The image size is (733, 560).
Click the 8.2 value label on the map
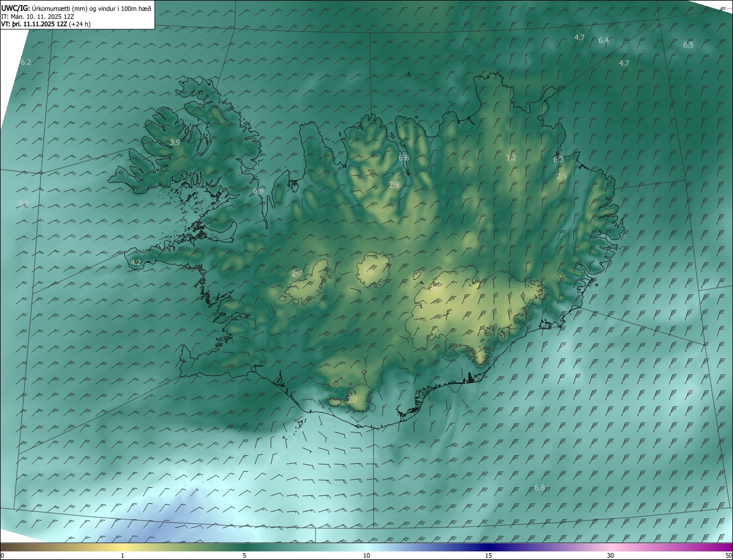coord(23,203)
